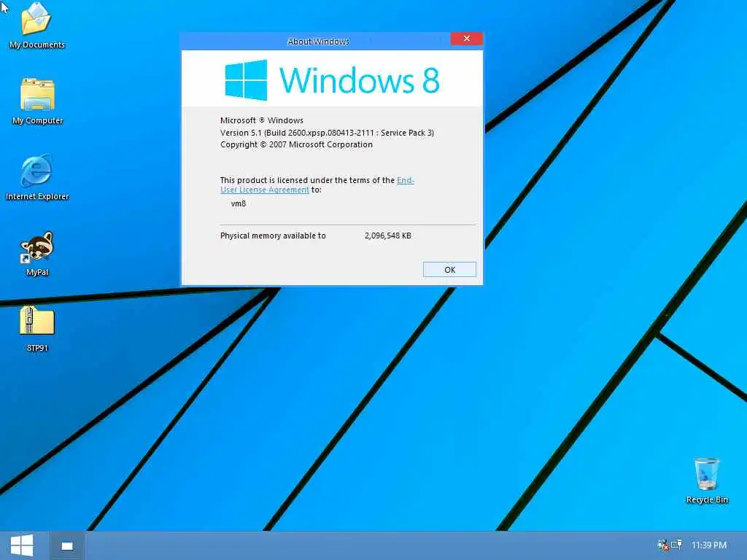Click the Windows 8 logo banner
Image resolution: width=747 pixels, height=560 pixels.
[x=332, y=79]
